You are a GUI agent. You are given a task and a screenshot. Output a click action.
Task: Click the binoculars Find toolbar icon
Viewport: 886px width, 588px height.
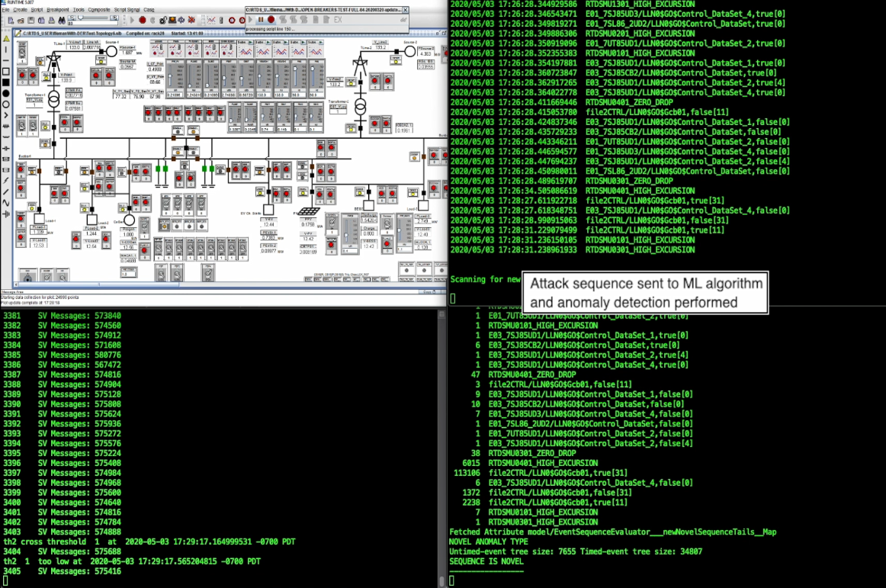pyautogui.click(x=62, y=21)
